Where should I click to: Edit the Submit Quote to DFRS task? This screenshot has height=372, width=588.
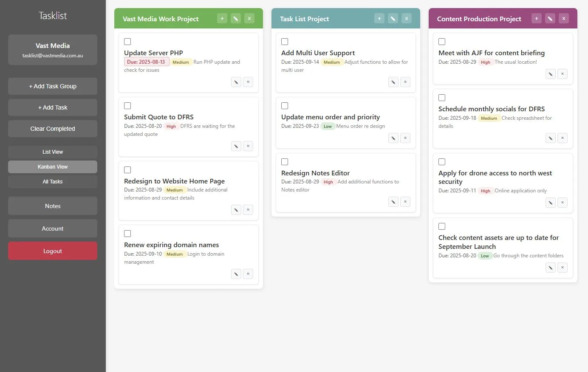click(x=236, y=146)
